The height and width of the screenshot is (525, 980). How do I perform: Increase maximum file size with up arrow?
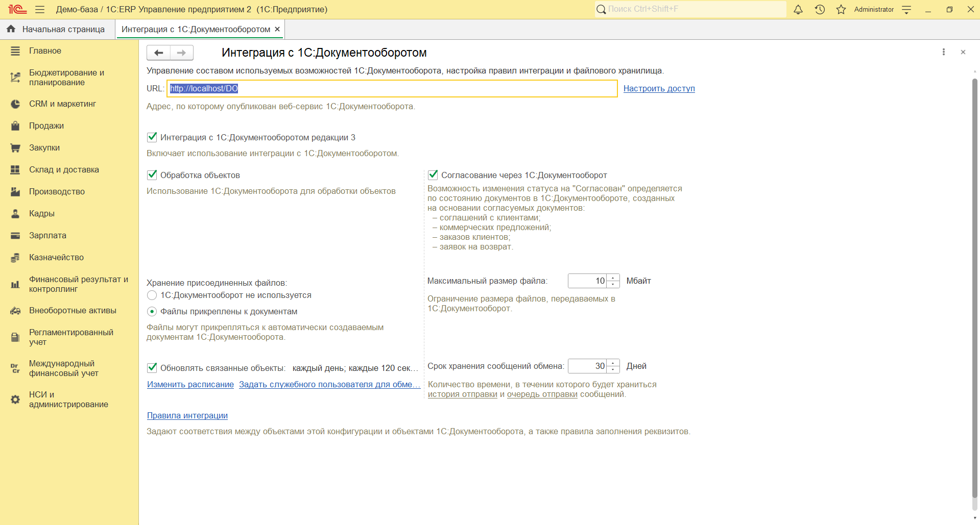[x=613, y=278]
